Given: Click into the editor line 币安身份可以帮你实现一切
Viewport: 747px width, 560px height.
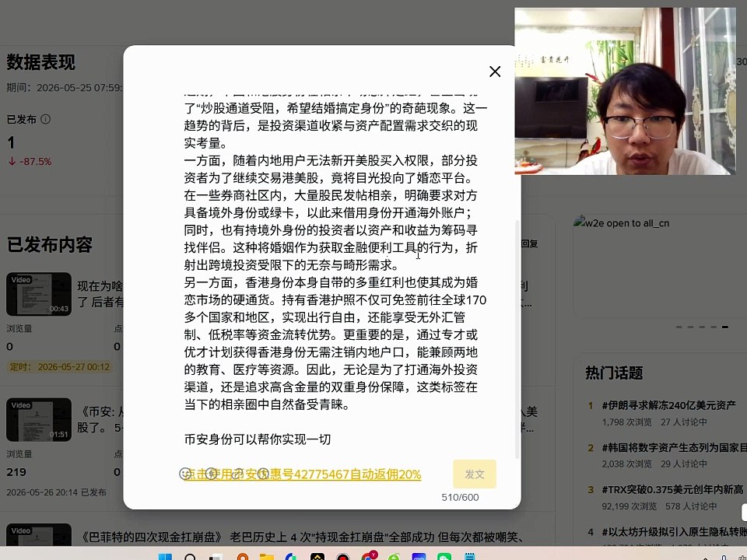Looking at the screenshot, I should [x=258, y=439].
